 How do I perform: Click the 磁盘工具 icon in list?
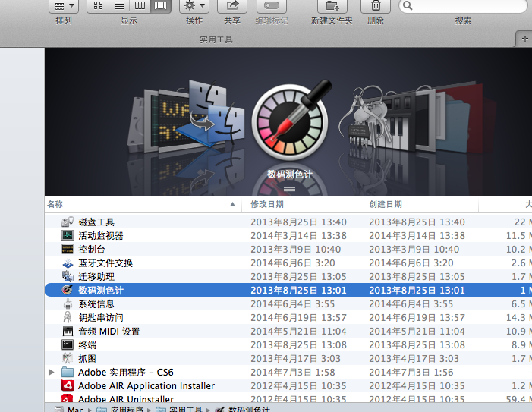tap(68, 222)
